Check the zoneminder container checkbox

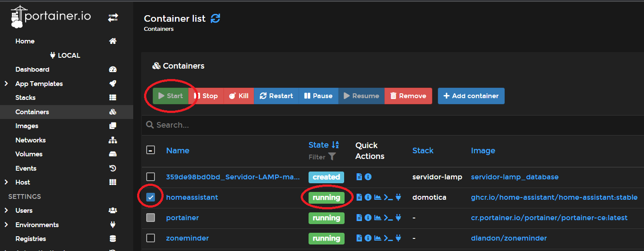point(151,238)
